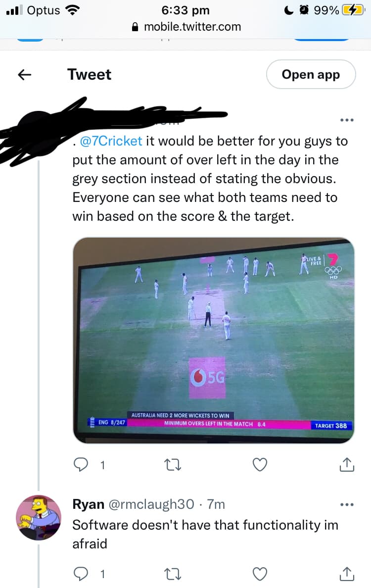
Task: Like Ryan's reply
Action: (x=260, y=574)
